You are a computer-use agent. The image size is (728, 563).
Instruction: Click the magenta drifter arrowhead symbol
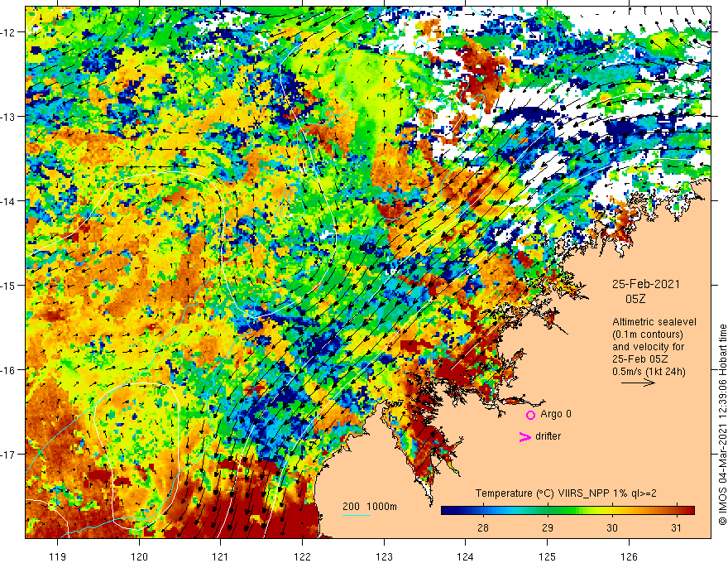(x=524, y=436)
